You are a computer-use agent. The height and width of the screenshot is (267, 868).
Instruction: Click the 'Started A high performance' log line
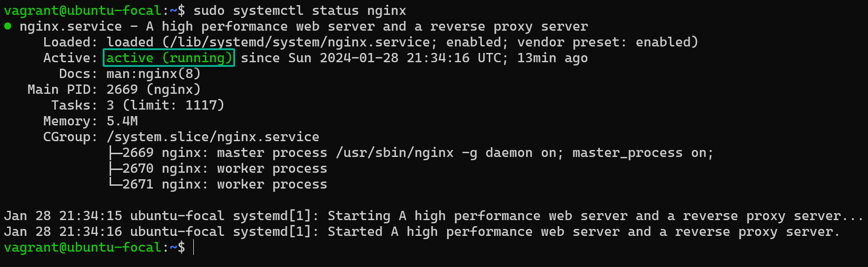click(422, 232)
